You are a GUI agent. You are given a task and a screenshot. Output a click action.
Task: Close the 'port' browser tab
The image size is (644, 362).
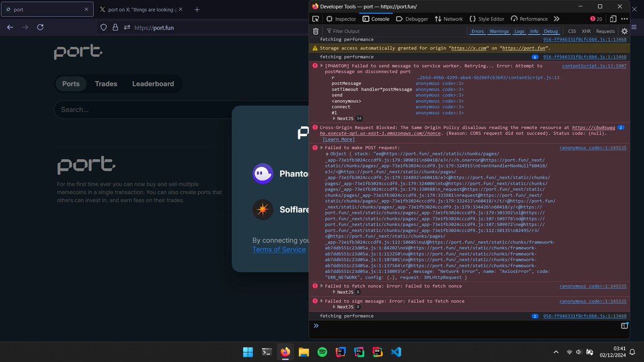[x=86, y=10]
